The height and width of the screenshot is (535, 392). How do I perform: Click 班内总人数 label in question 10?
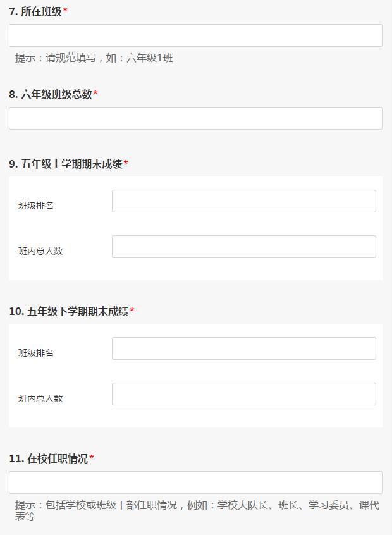click(40, 398)
